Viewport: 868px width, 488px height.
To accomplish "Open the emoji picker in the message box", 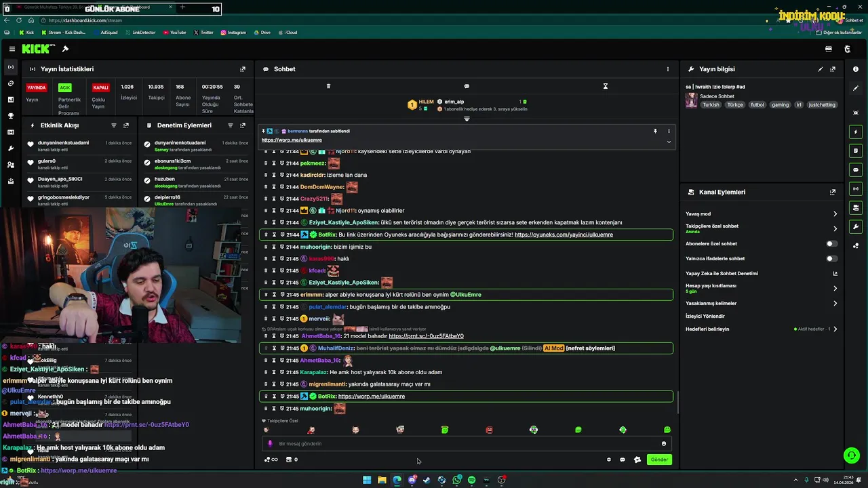I will click(663, 443).
